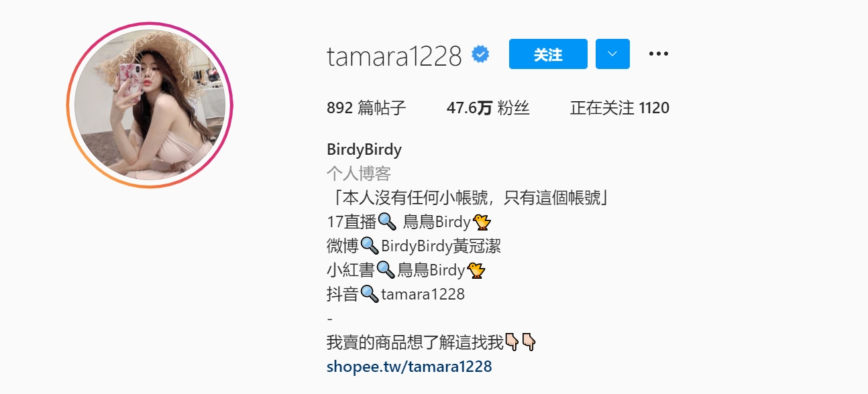Click the magnifier emoji after 小紅書

coord(386,270)
